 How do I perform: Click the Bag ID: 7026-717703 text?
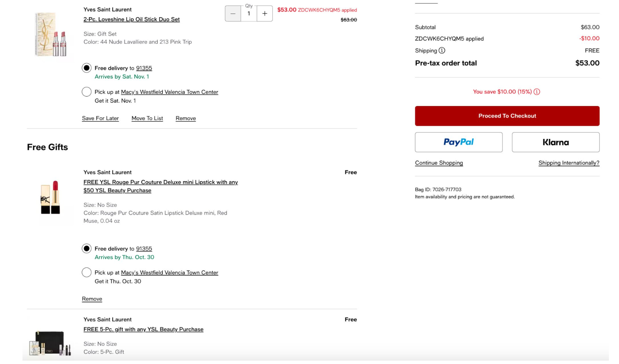[x=438, y=189]
